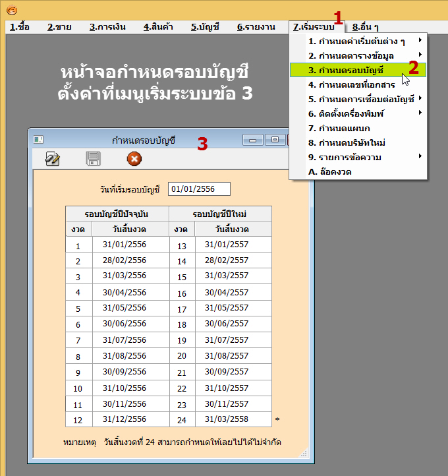Select 3. กำหนดรอบบัญชี menu entry

click(358, 70)
